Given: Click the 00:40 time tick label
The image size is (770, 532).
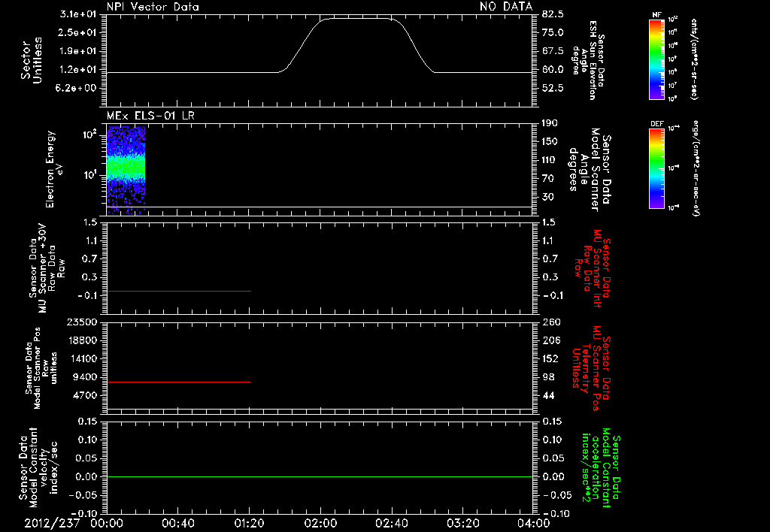Looking at the screenshot, I should [177, 523].
